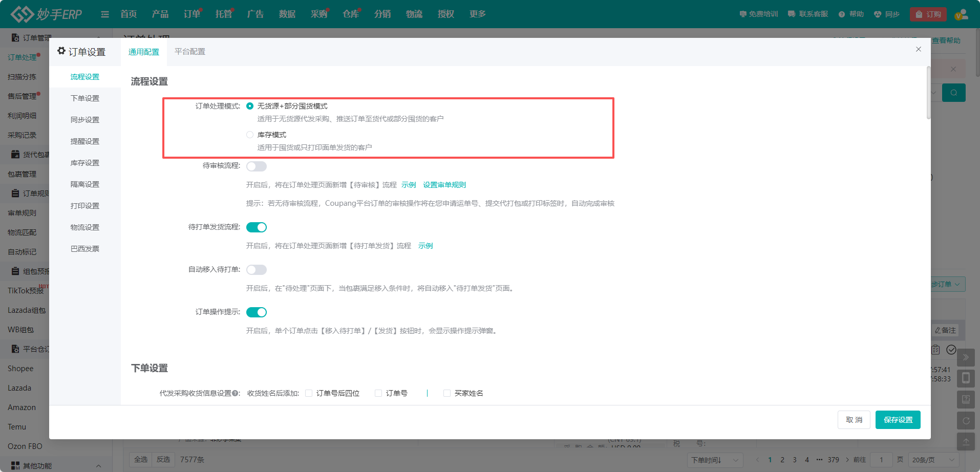The image size is (980, 472).
Task: Select 无货源+部分囤货模式 radio option
Action: coord(250,106)
